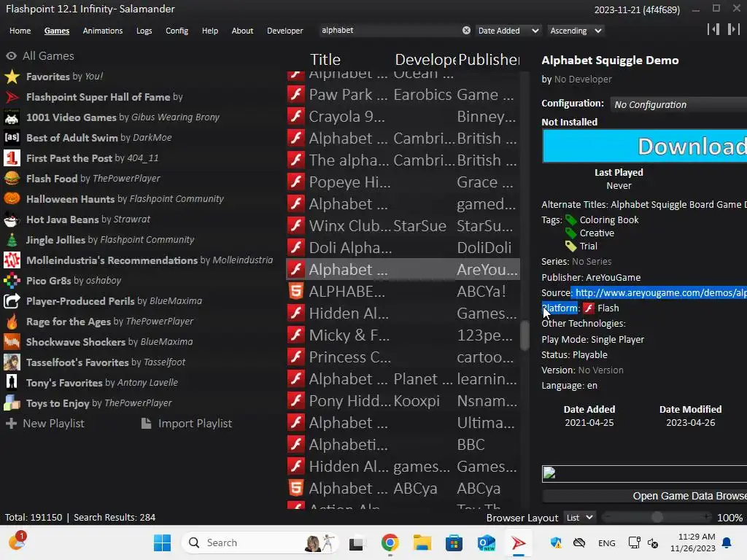Click the Trial tag

pos(588,246)
